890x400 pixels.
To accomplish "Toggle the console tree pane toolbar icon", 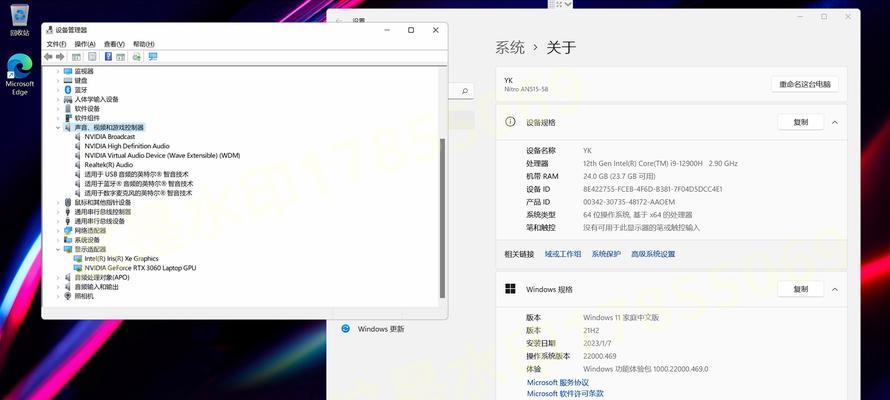I will (x=76, y=57).
